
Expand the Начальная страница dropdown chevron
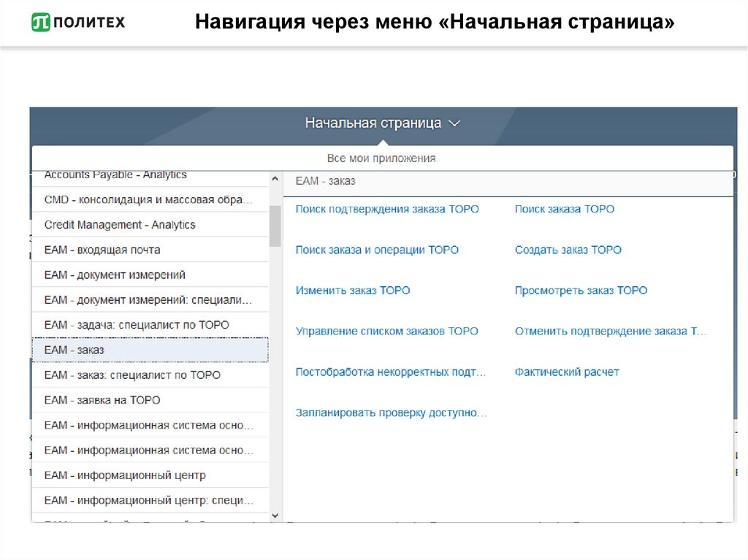[x=454, y=123]
